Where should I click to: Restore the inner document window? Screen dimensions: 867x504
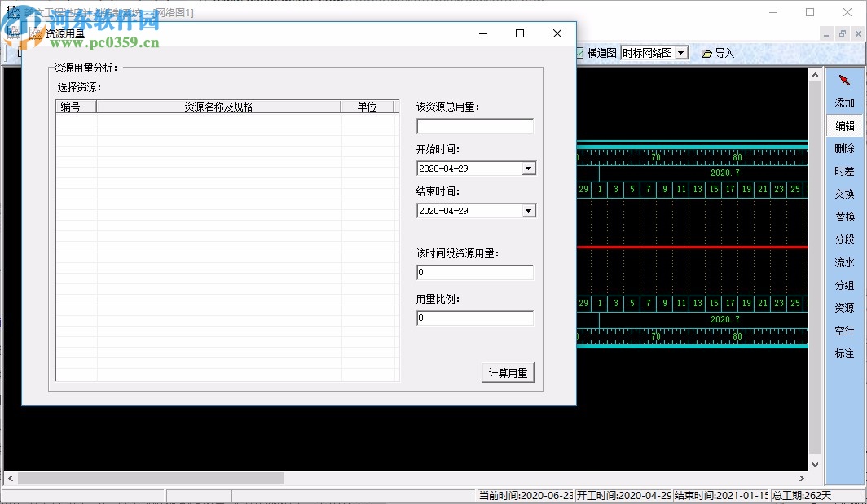pos(842,33)
